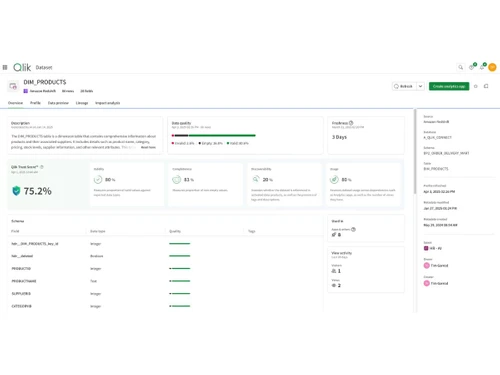Click the details panel vertical scrollbar

pos(415,152)
